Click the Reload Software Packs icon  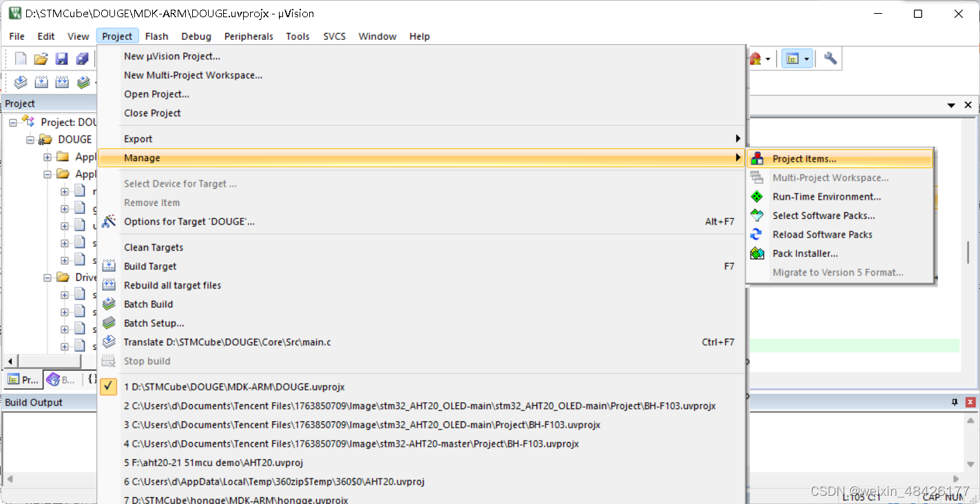click(x=758, y=235)
